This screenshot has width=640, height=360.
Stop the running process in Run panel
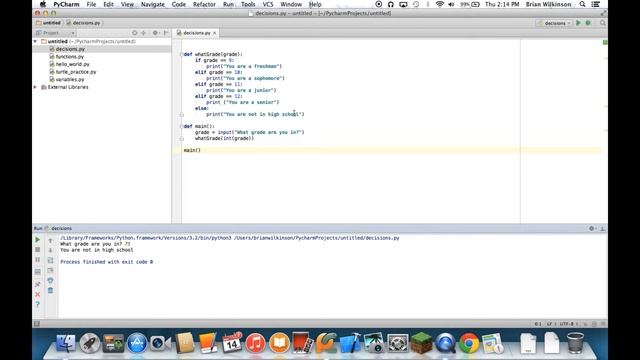click(38, 249)
